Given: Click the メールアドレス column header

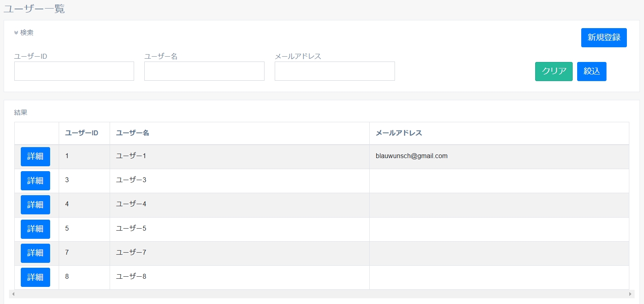Looking at the screenshot, I should (399, 133).
